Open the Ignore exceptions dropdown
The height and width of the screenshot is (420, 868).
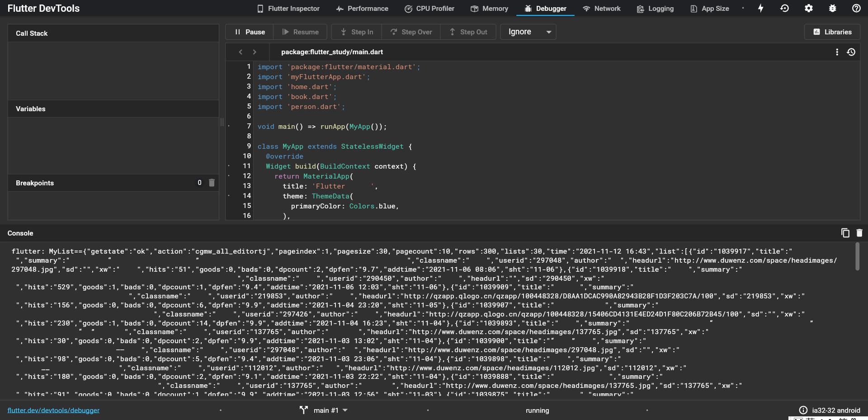tap(528, 32)
